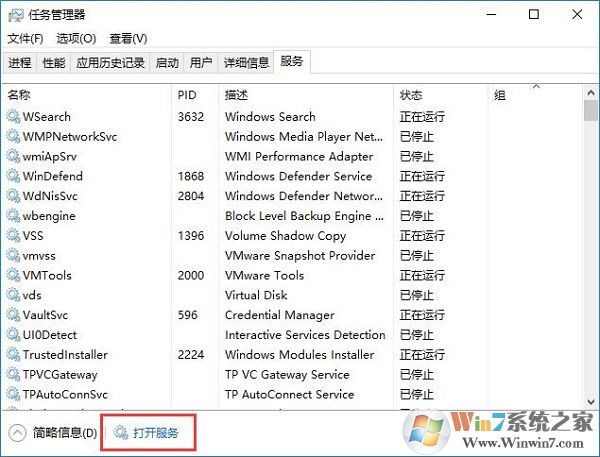Screen dimensions: 600x457
Task: Click the gear icon beside vmvss
Action: pyautogui.click(x=13, y=255)
